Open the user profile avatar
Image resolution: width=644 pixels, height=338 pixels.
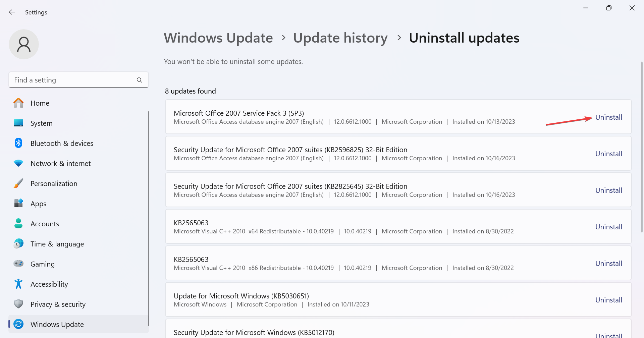point(24,44)
